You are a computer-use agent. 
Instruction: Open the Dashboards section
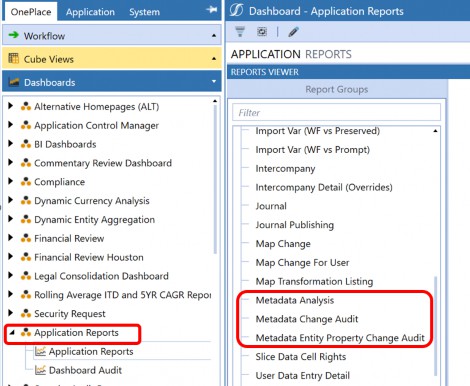(x=112, y=82)
